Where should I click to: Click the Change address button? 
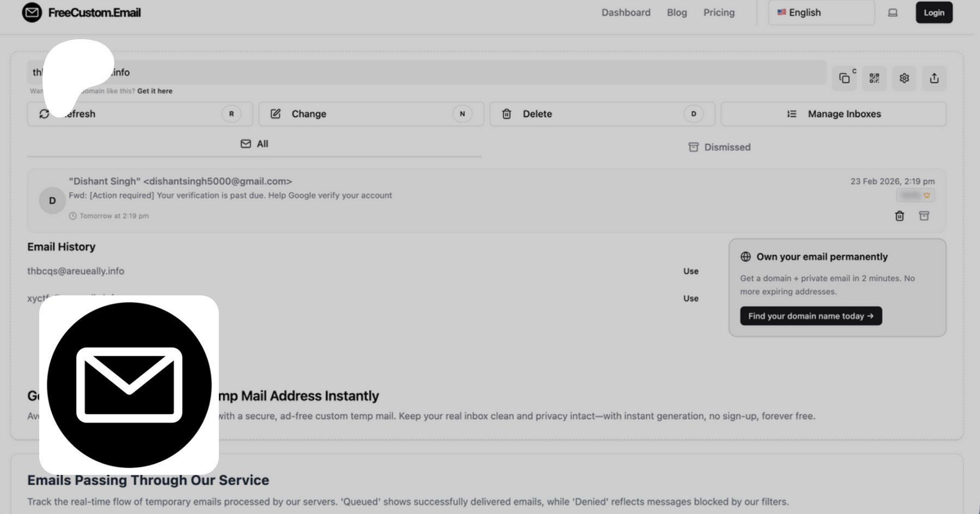click(x=371, y=114)
